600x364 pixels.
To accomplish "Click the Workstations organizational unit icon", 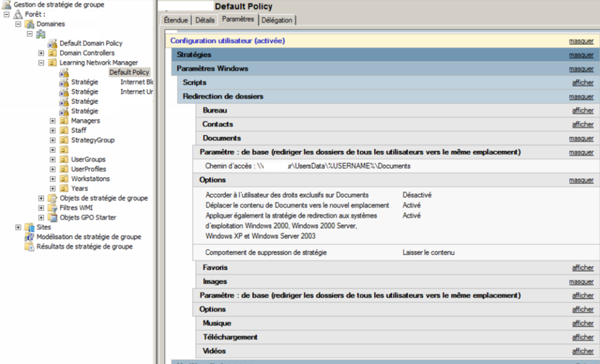I will click(x=64, y=179).
